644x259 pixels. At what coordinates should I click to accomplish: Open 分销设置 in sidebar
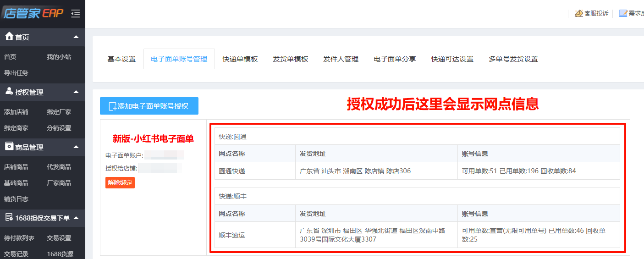[59, 128]
